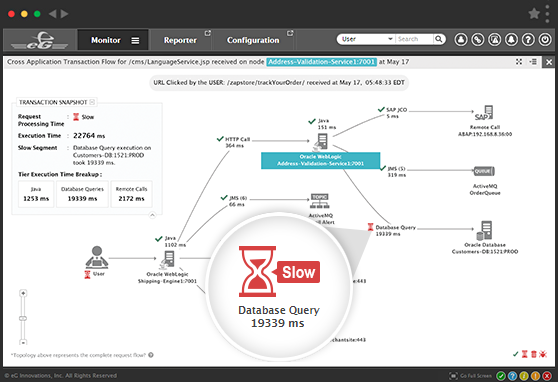
Task: Click the red browser close dot
Action: click(11, 14)
